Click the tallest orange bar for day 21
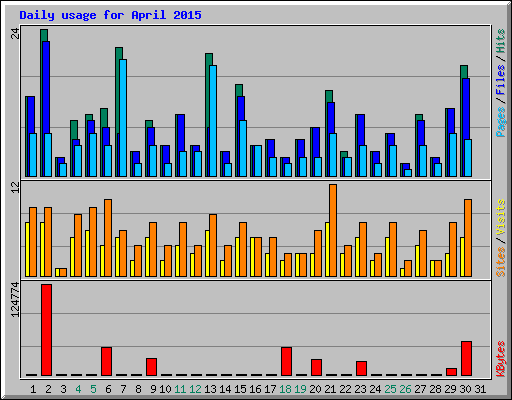 click(333, 230)
